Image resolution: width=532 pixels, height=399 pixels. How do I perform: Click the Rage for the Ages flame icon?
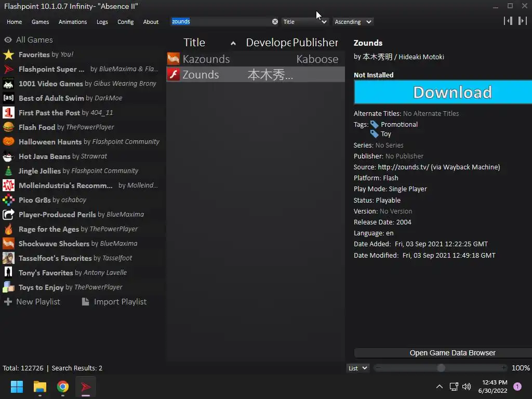8,229
